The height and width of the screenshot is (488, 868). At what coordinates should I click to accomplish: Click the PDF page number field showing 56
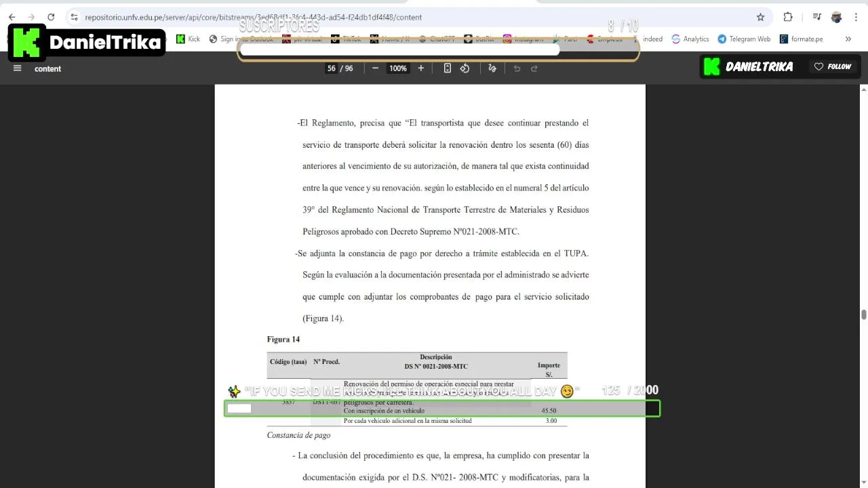[331, 68]
